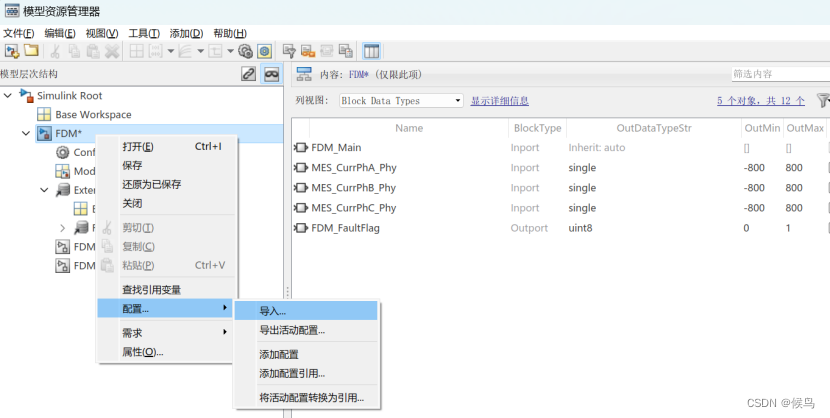Viewport: 830px width, 418px height.
Task: Collapse the Simulink Root tree node
Action: (x=8, y=96)
